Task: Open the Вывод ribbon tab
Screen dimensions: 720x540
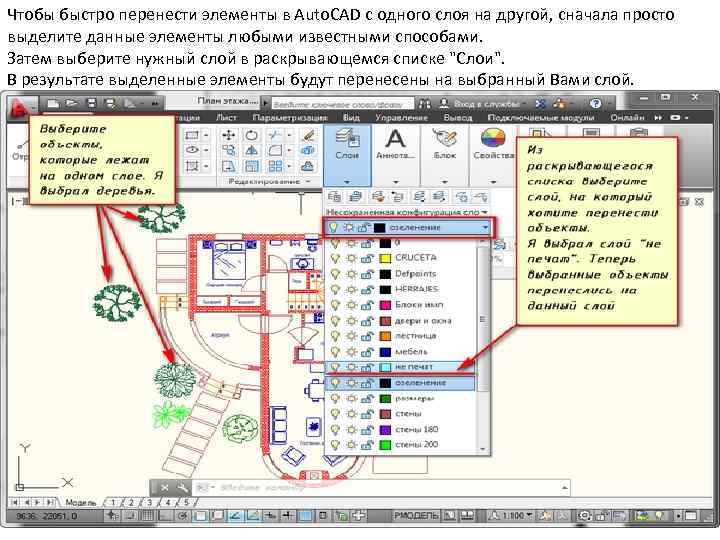Action: (x=458, y=118)
